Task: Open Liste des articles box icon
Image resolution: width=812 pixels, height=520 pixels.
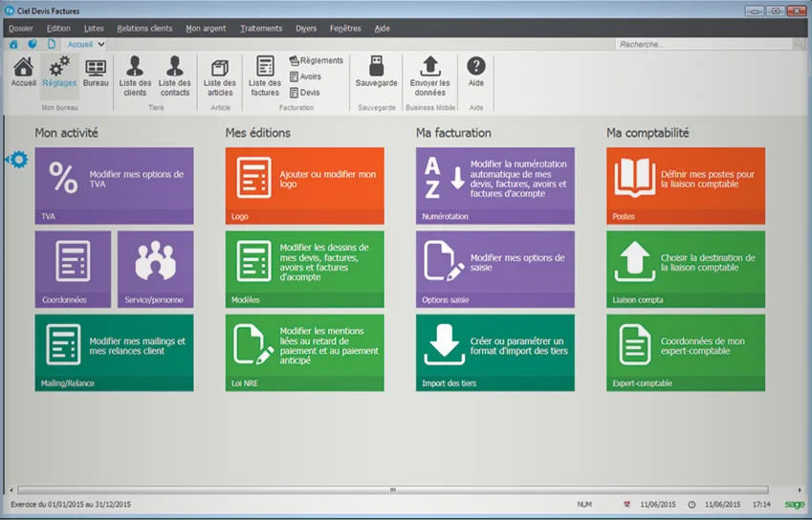Action: pos(220,67)
